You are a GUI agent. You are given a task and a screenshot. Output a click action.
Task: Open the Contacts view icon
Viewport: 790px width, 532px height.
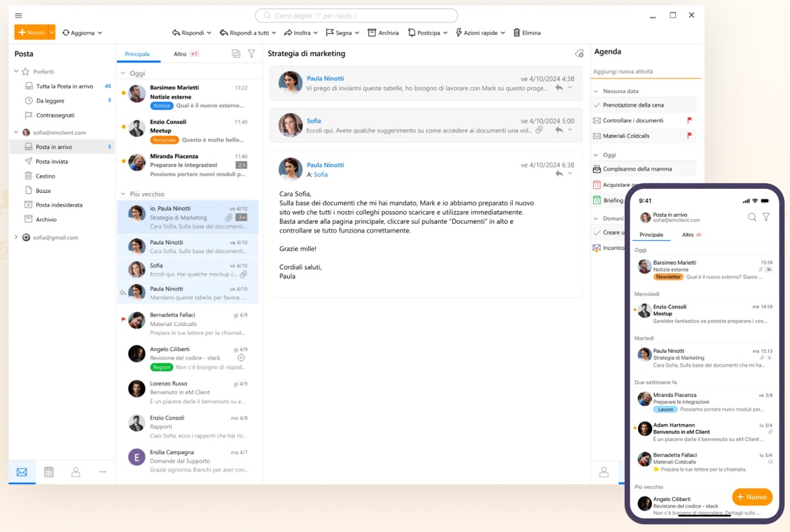(x=75, y=472)
